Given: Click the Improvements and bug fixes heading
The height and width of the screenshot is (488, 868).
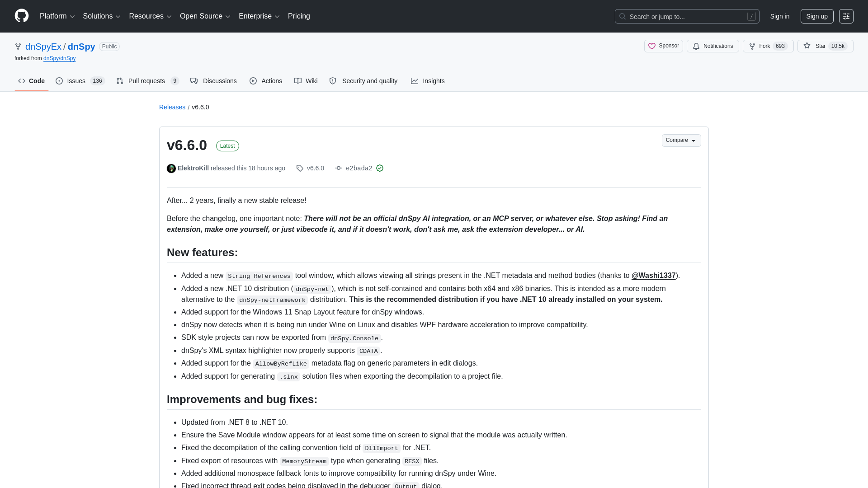Looking at the screenshot, I should coord(242,399).
